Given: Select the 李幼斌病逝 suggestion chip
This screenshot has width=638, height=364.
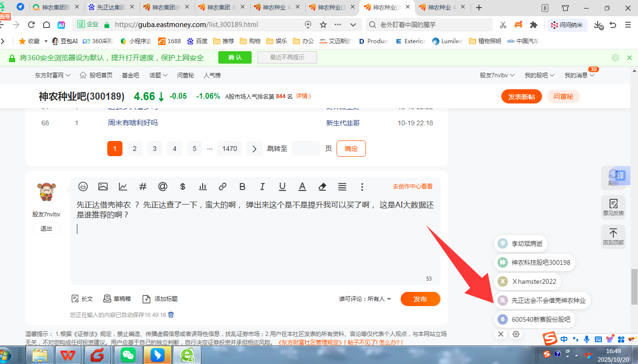Looking at the screenshot, I should pos(521,244).
